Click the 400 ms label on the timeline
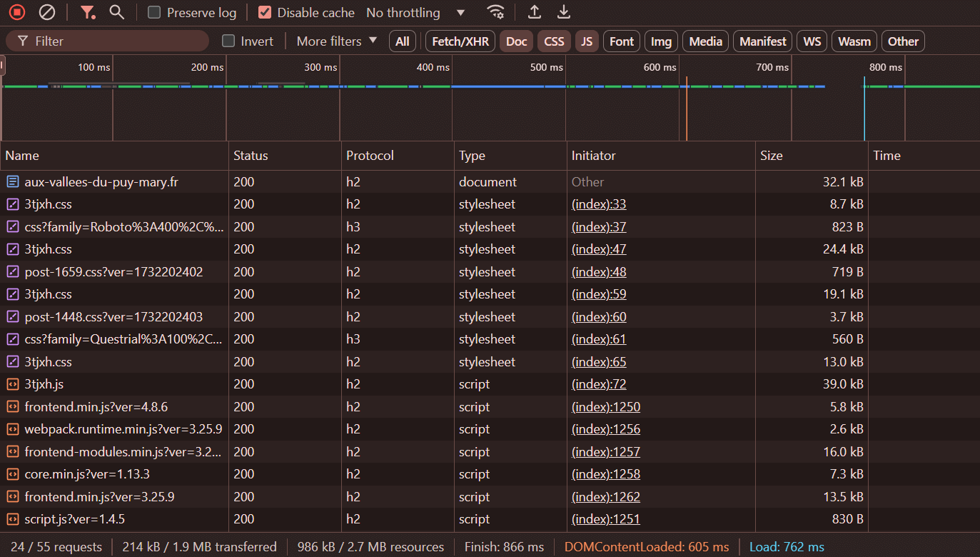 point(433,67)
